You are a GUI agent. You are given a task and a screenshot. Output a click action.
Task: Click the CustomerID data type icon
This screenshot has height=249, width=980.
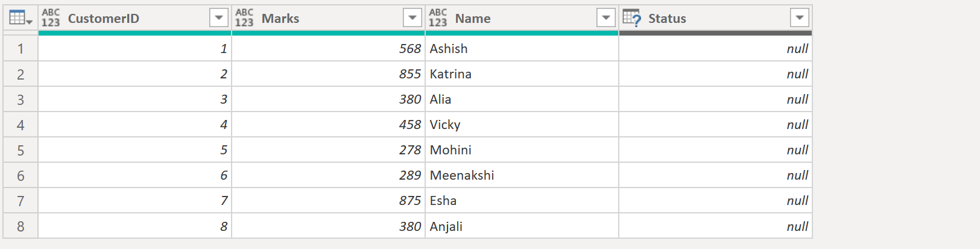(x=51, y=18)
